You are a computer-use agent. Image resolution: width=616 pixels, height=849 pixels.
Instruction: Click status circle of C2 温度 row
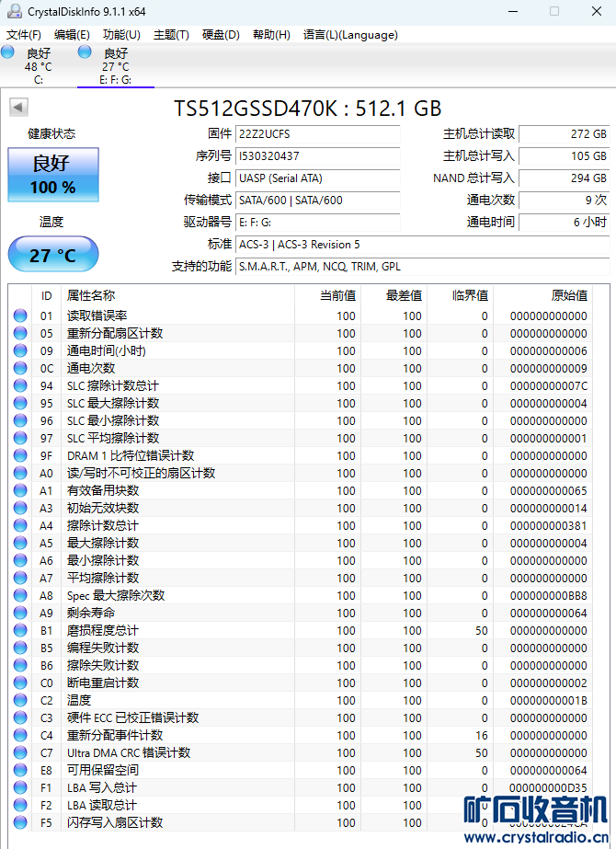20,700
